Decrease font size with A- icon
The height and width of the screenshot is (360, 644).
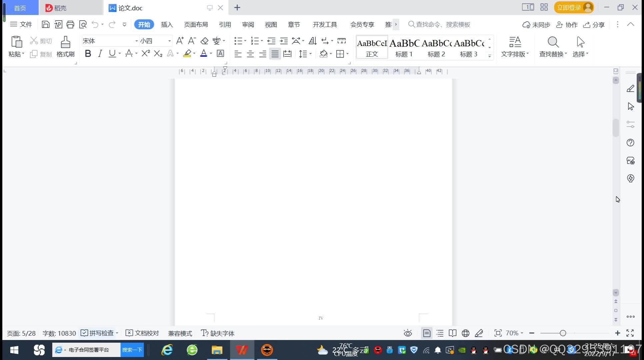pos(192,41)
